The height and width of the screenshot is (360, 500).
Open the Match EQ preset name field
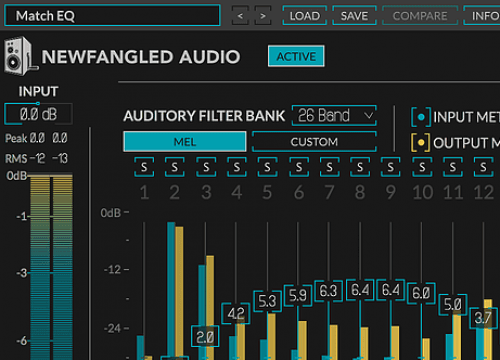(112, 16)
